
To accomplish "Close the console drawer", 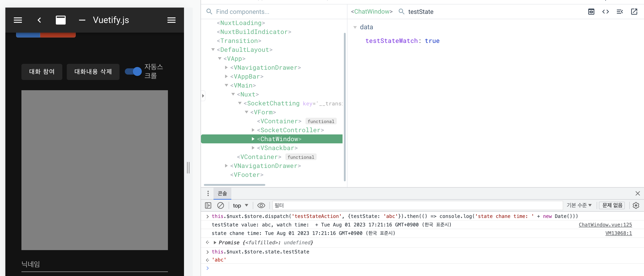I will click(x=638, y=193).
